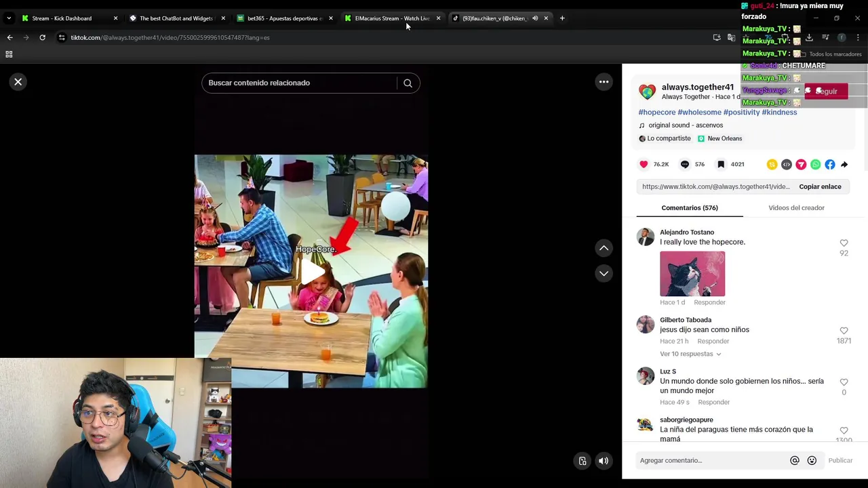Open the Chrome three-dot menu
Screen dimensions: 868x488
coord(858,37)
